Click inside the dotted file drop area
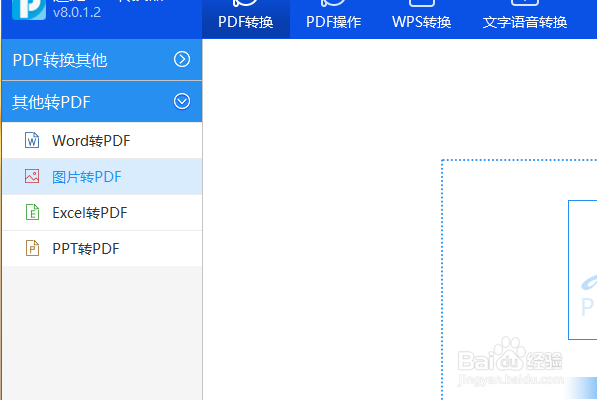This screenshot has width=597, height=400. (x=519, y=280)
